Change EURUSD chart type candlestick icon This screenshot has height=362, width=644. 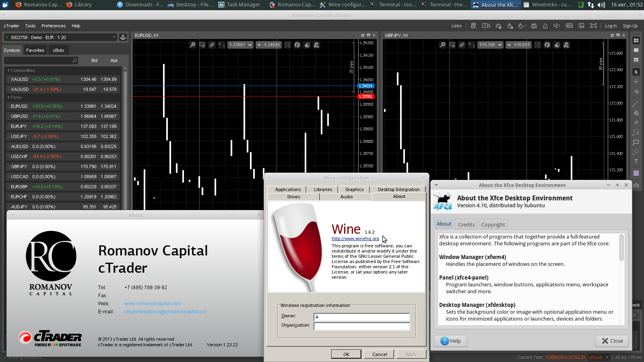pyautogui.click(x=212, y=45)
